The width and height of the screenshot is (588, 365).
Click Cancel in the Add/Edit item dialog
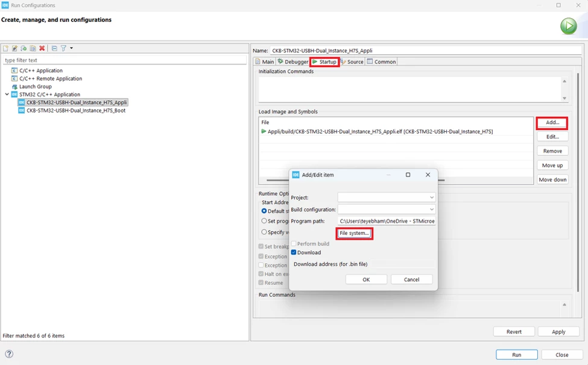[411, 279]
